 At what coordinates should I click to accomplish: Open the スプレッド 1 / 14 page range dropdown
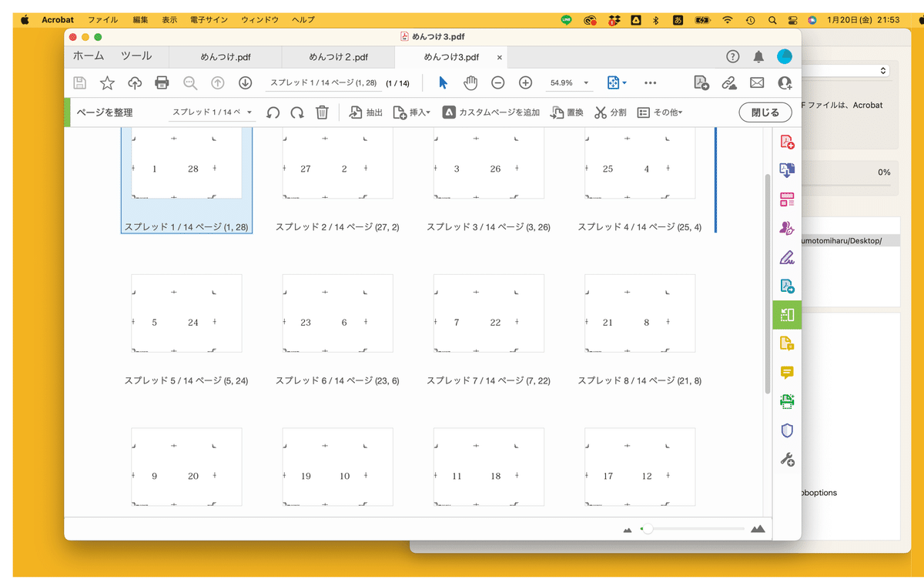click(x=212, y=112)
